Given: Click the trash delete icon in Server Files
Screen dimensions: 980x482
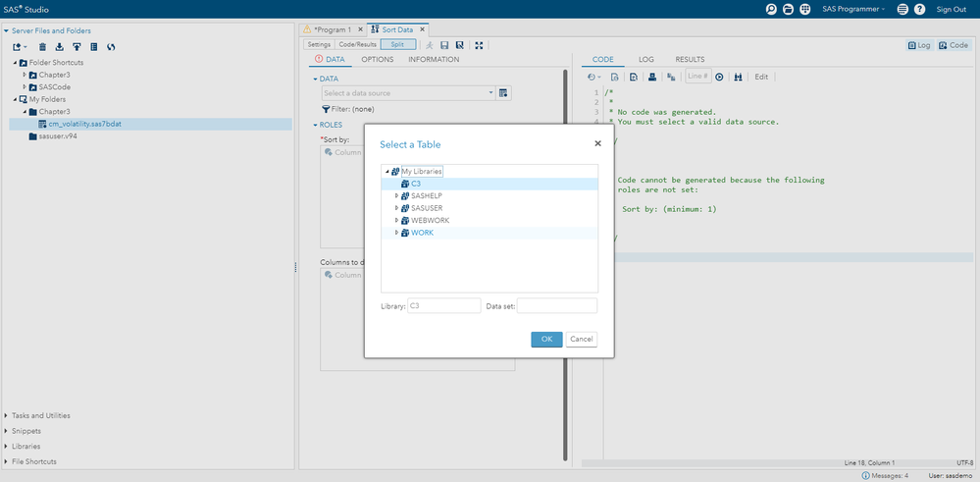Looking at the screenshot, I should (42, 46).
